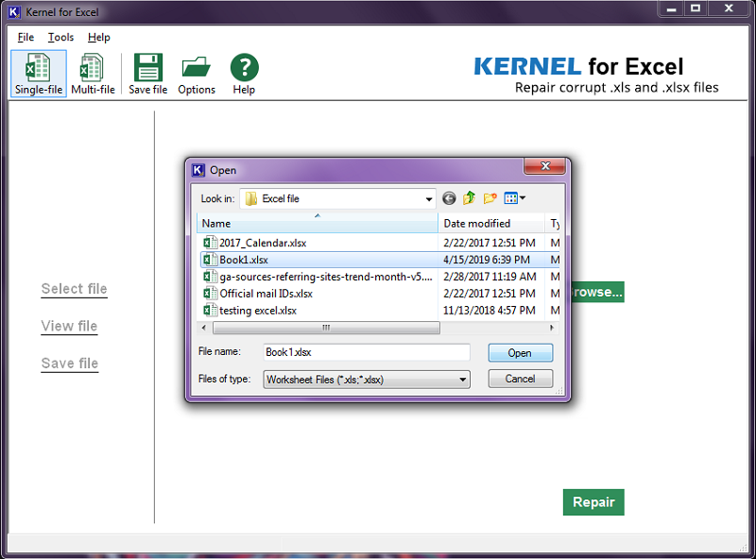756x559 pixels.
Task: Click the icon beside Official mail IDs.xlsx
Action: point(210,294)
